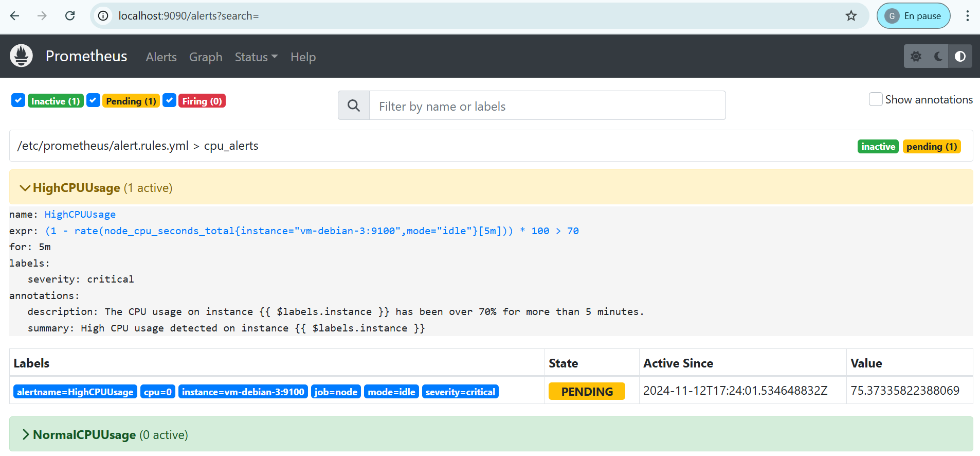Bookmark this page with the star icon
This screenshot has width=980, height=456.
pyautogui.click(x=851, y=16)
